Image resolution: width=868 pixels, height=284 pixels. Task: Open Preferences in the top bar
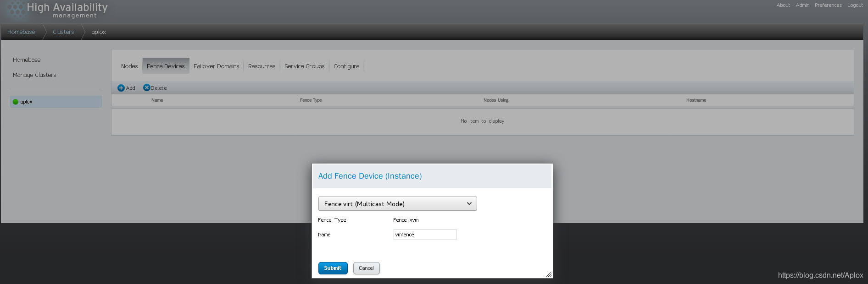[828, 5]
